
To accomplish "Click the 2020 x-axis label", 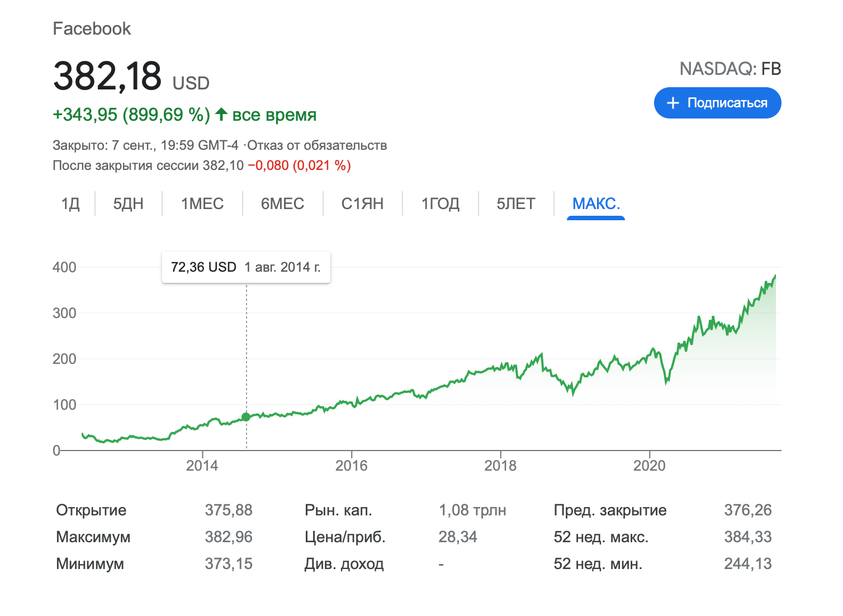I will click(649, 466).
